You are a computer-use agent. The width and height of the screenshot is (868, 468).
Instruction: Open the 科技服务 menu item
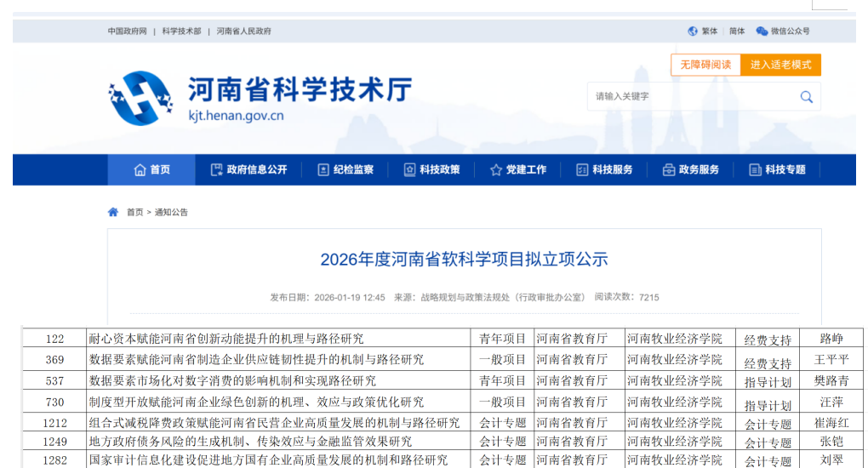(x=604, y=170)
